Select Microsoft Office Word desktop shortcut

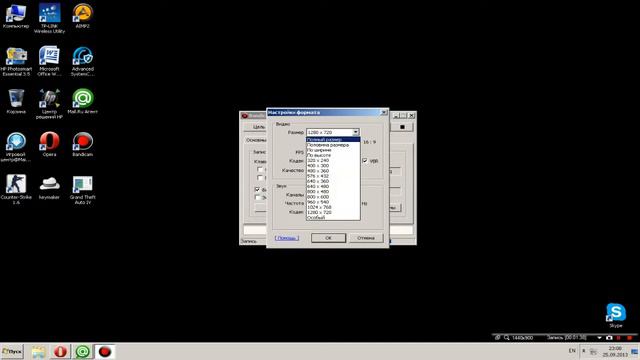[49, 61]
